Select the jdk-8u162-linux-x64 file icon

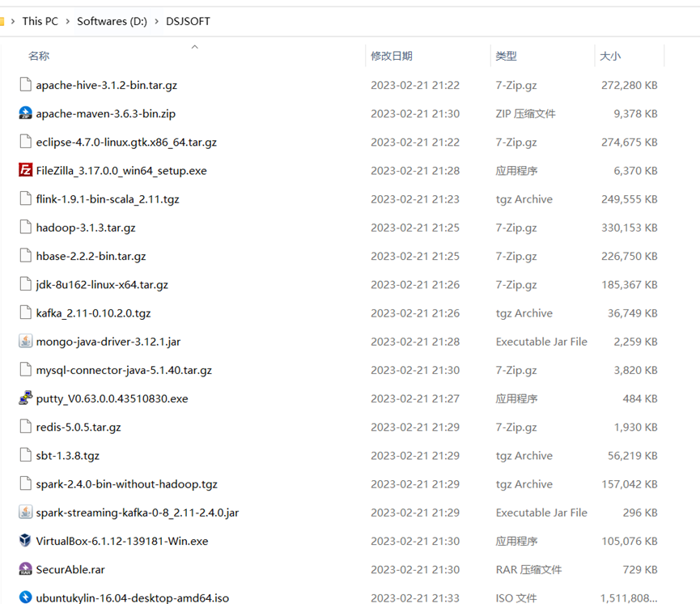pos(25,284)
